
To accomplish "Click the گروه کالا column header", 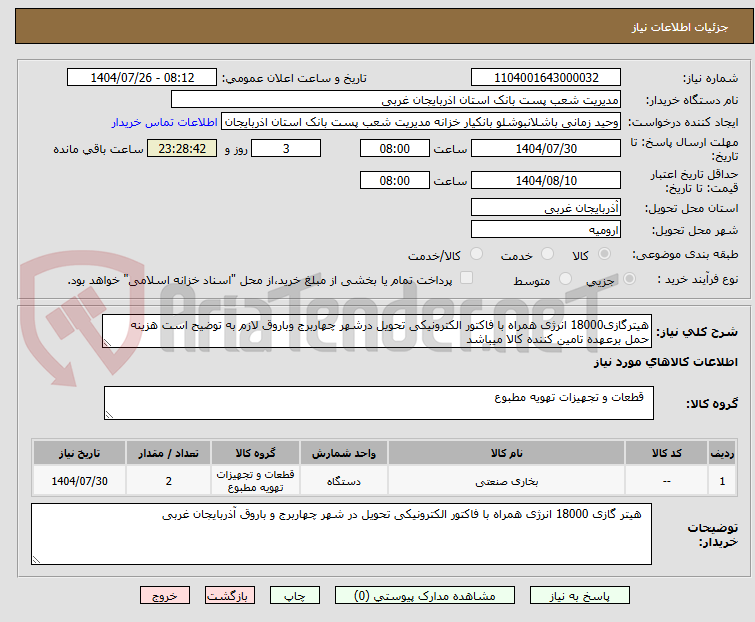I will coord(255,453).
